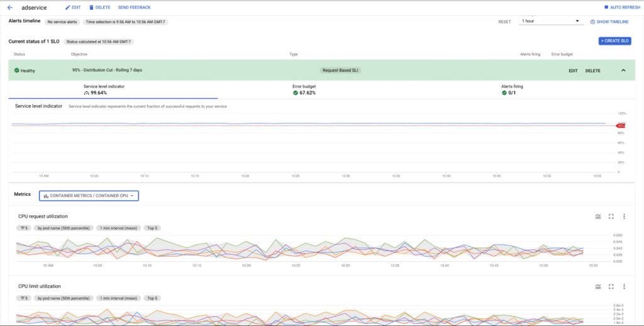Collapse the Healthy SLO row
This screenshot has width=644, height=326.
coord(623,70)
